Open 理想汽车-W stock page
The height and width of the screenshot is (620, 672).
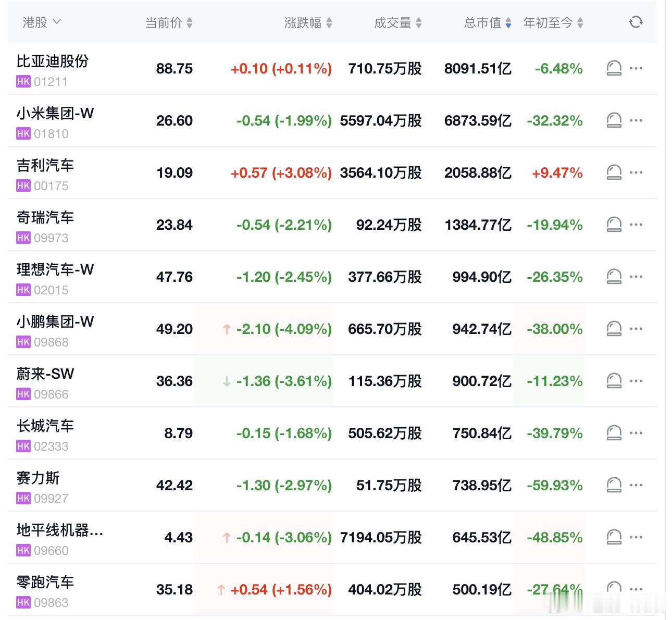[x=55, y=269]
